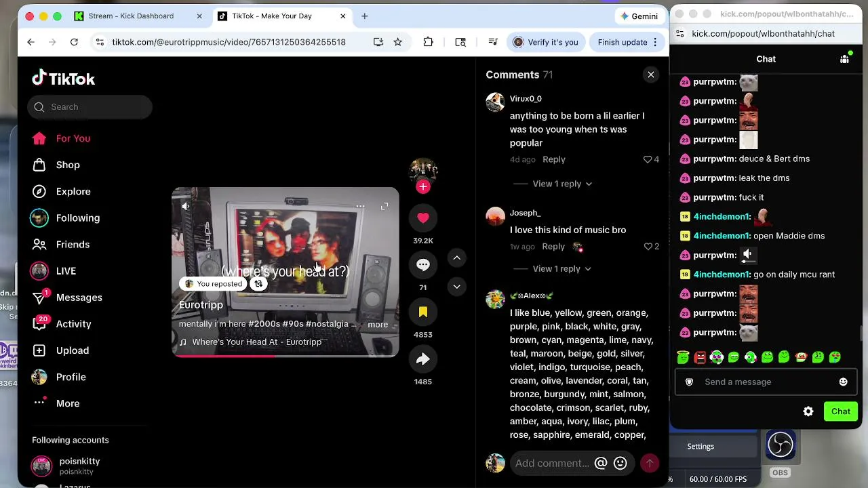Click the #nostalgia hashtag in the caption
This screenshot has width=868, height=488.
pos(328,324)
